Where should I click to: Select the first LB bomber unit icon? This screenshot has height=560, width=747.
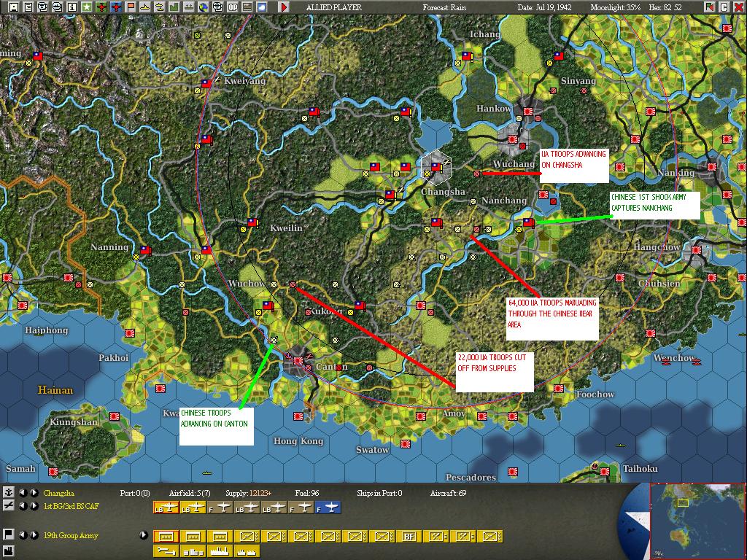(166, 507)
